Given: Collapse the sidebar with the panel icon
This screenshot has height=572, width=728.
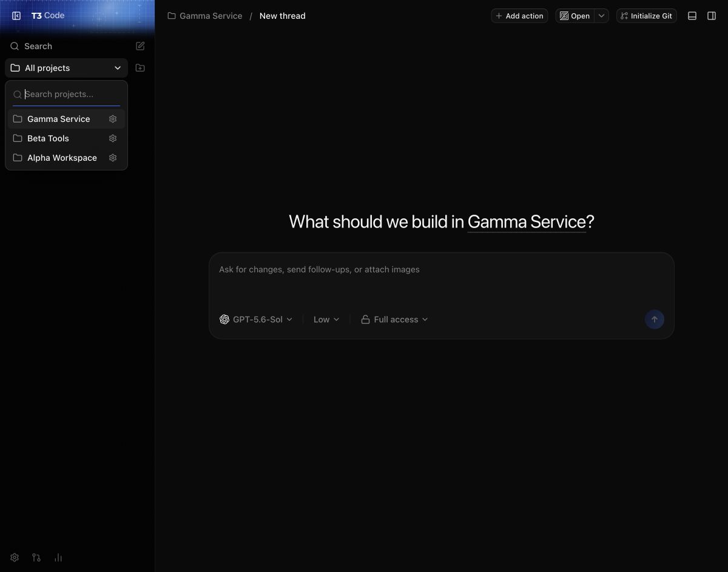Looking at the screenshot, I should [16, 16].
